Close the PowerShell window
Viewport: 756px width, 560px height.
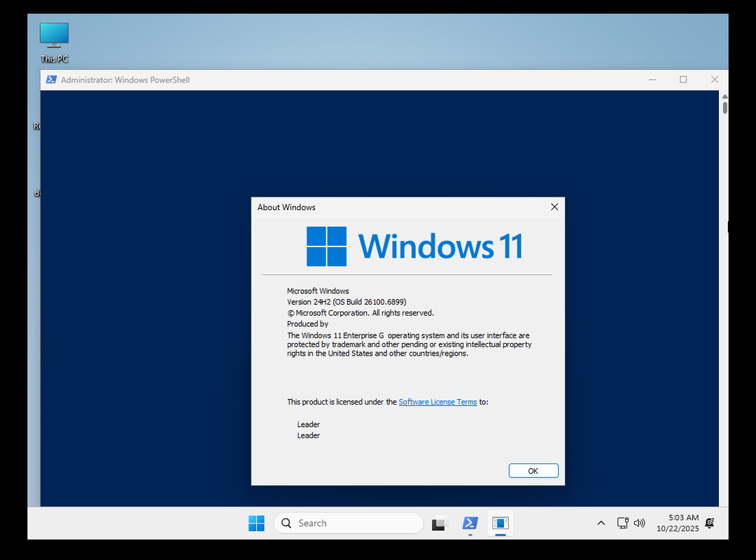pyautogui.click(x=715, y=80)
